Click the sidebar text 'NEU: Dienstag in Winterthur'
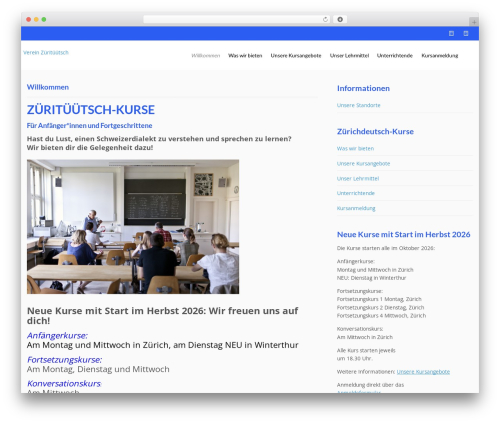The width and height of the screenshot is (500, 423). point(371,278)
